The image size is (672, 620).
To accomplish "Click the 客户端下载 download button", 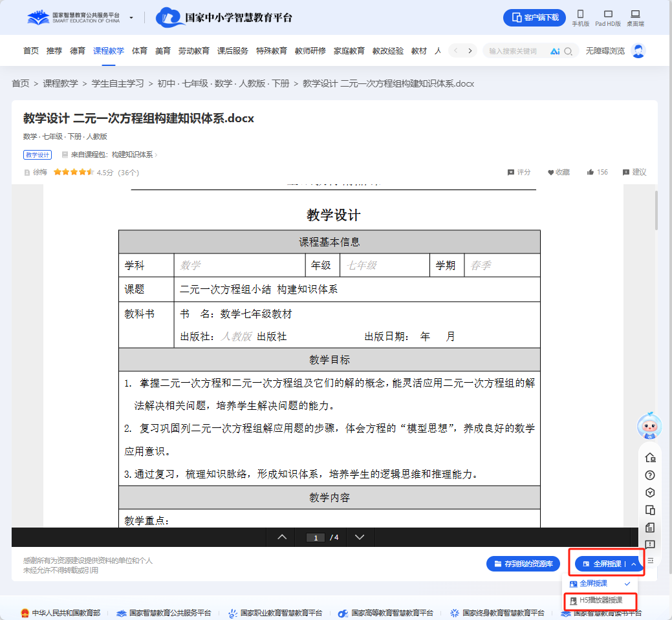I will tap(535, 17).
